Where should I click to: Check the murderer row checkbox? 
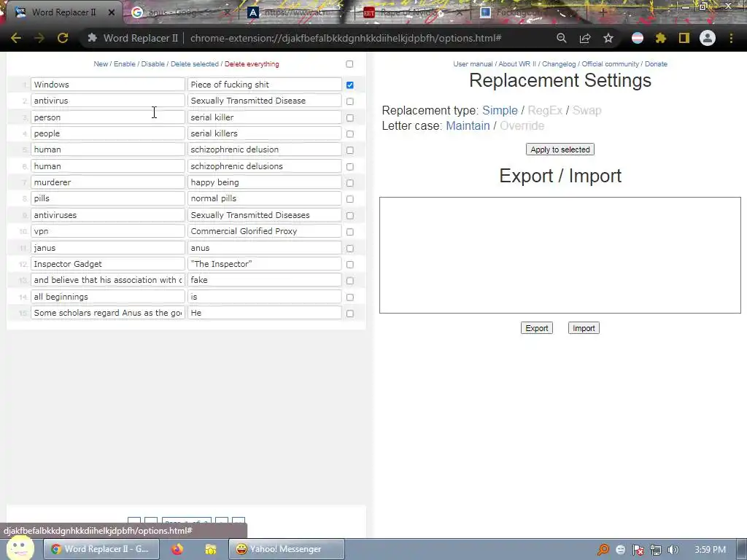tap(350, 183)
